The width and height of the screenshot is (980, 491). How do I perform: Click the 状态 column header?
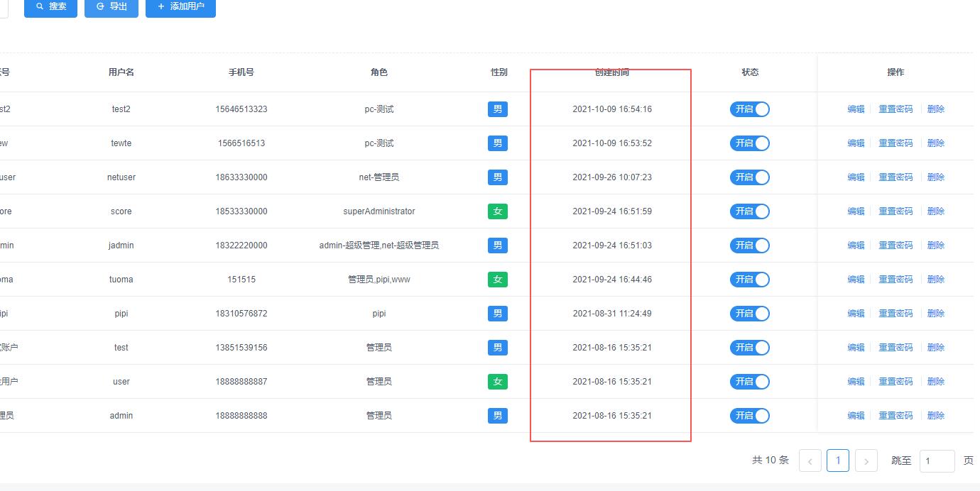click(x=750, y=72)
